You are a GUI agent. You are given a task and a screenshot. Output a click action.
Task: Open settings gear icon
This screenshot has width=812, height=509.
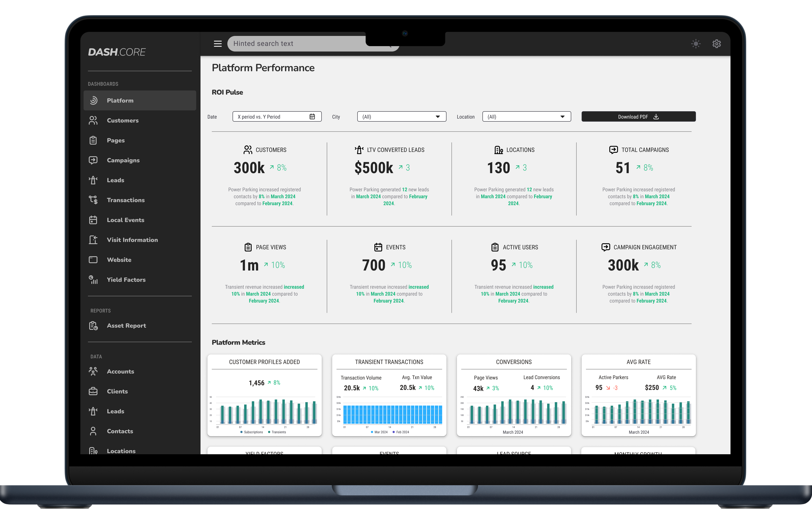pos(716,44)
